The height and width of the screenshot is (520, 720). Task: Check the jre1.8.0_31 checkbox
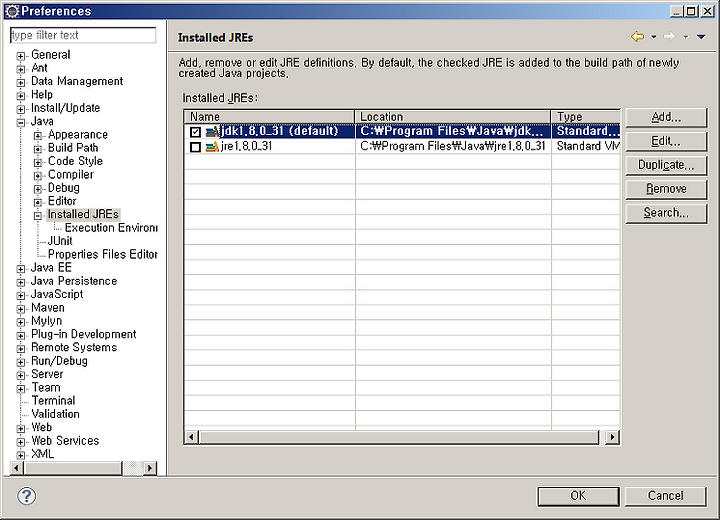196,147
